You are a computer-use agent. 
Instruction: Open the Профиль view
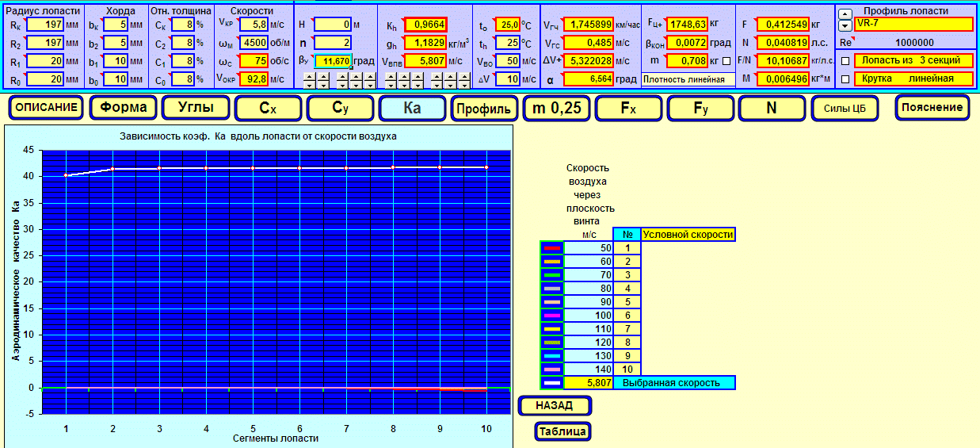click(485, 108)
